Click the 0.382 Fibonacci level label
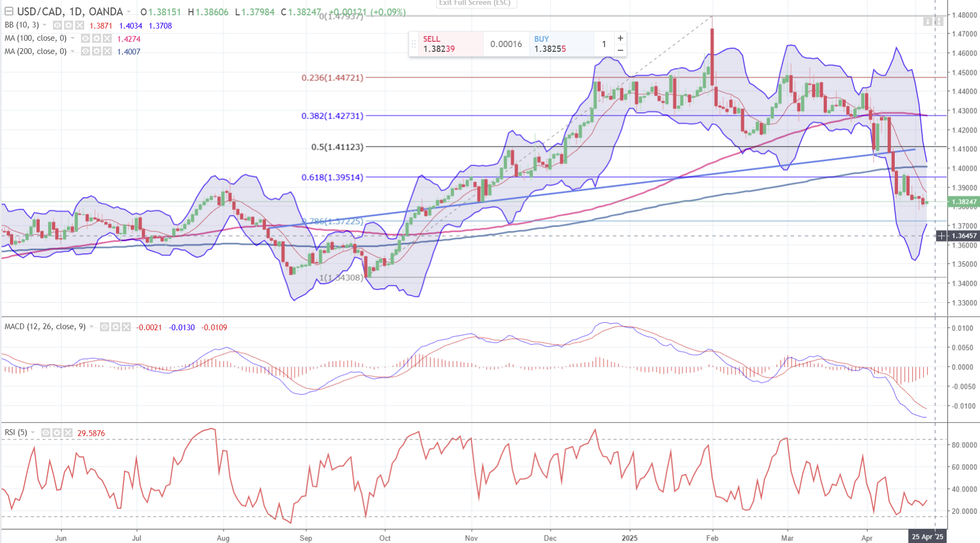 pos(332,116)
